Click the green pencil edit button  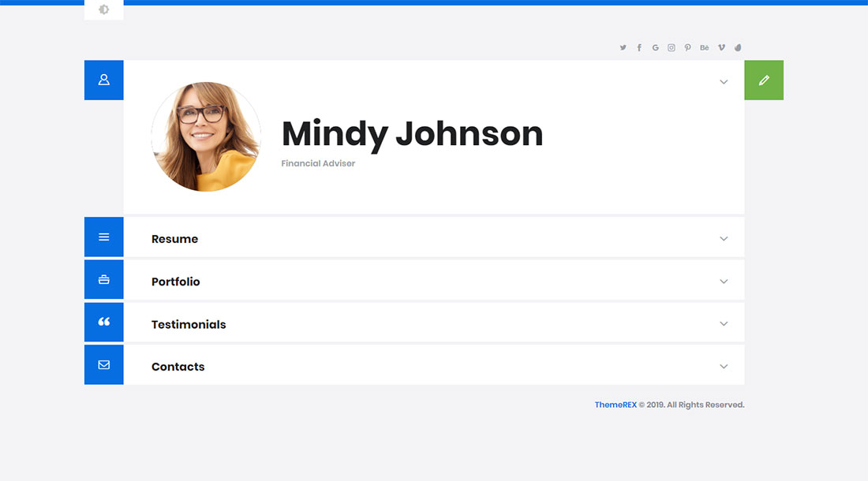tap(764, 80)
